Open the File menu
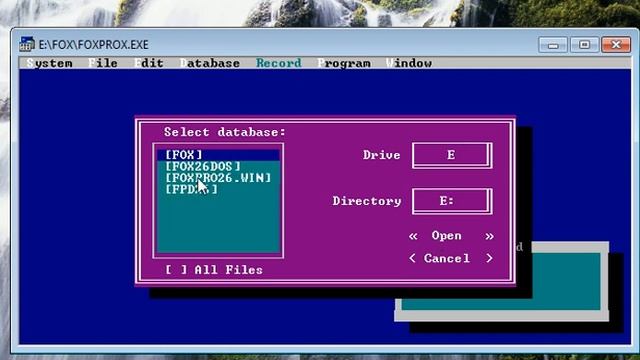Image resolution: width=640 pixels, height=360 pixels. tap(103, 63)
